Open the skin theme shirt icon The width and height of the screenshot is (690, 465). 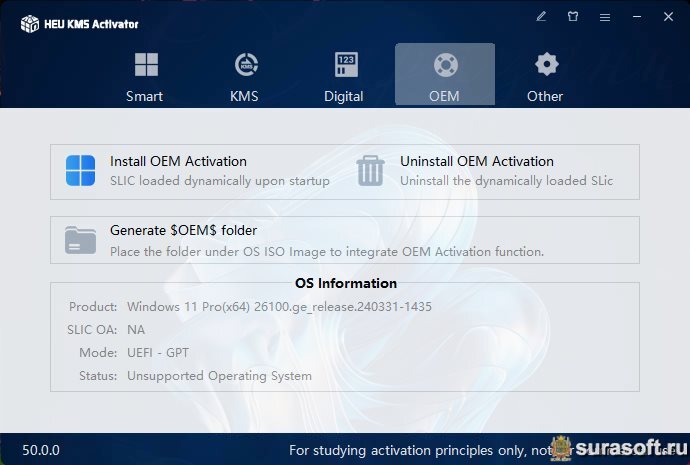(x=573, y=17)
